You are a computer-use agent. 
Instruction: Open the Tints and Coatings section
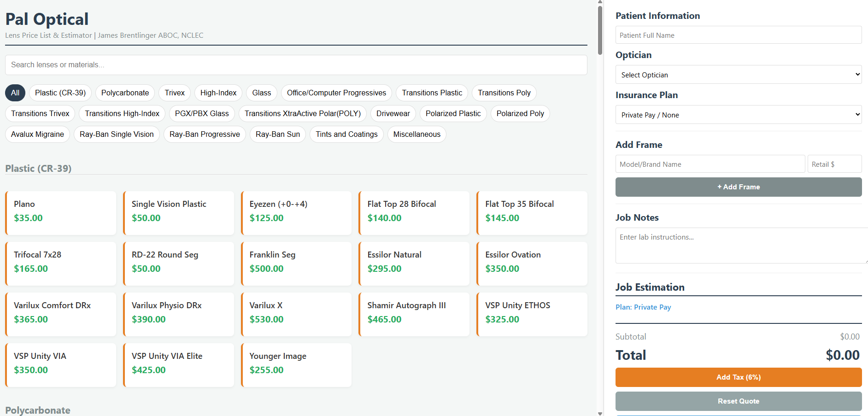[346, 134]
